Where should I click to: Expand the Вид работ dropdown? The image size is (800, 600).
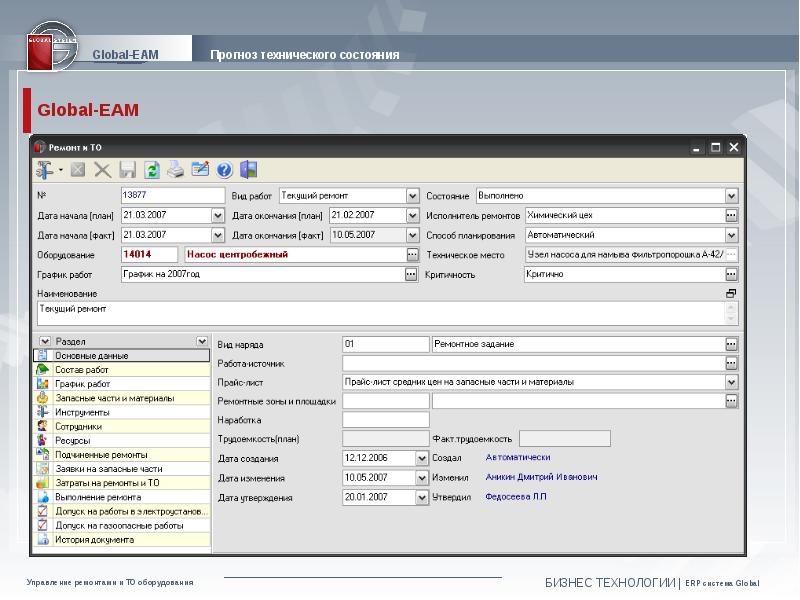coord(412,196)
